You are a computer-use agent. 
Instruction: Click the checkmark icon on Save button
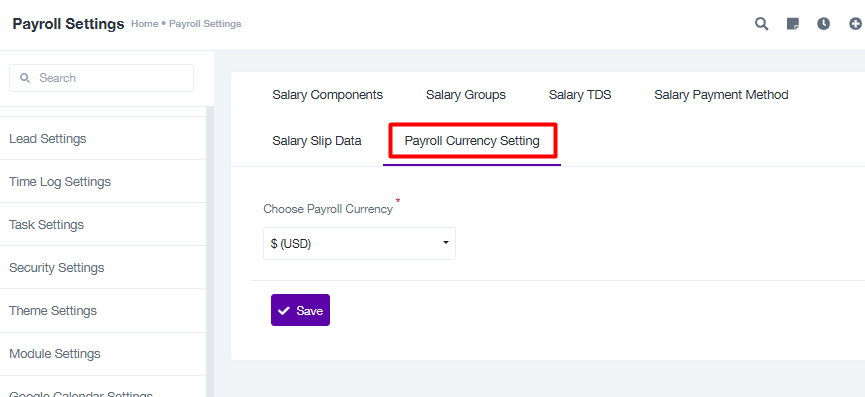(284, 311)
